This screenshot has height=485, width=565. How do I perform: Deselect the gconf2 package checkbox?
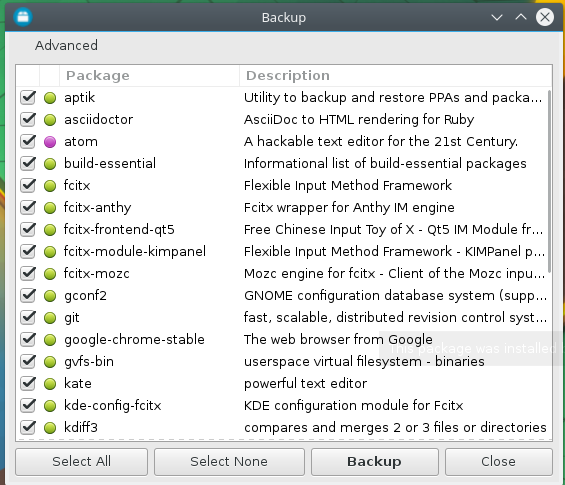28,295
